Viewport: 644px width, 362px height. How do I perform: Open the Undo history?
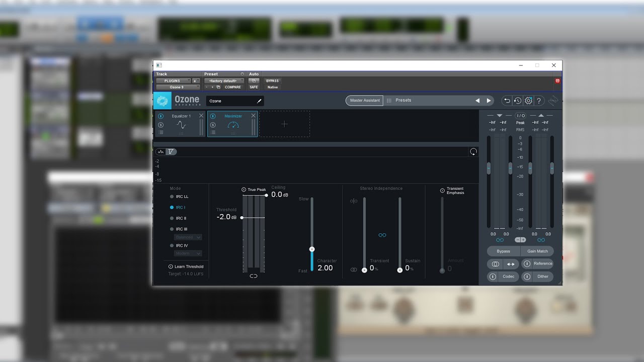tap(517, 101)
